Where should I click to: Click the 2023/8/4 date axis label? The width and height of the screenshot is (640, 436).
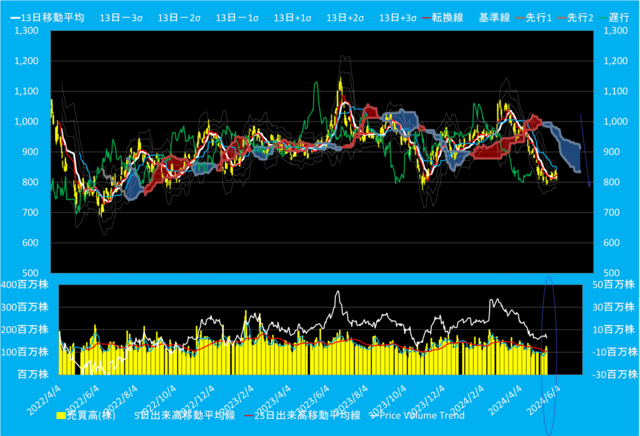pyautogui.click(x=351, y=400)
